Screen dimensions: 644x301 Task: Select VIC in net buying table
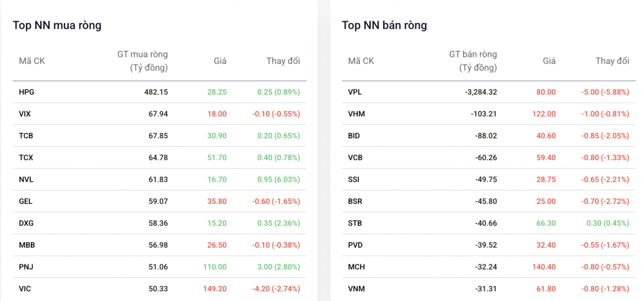[25, 289]
